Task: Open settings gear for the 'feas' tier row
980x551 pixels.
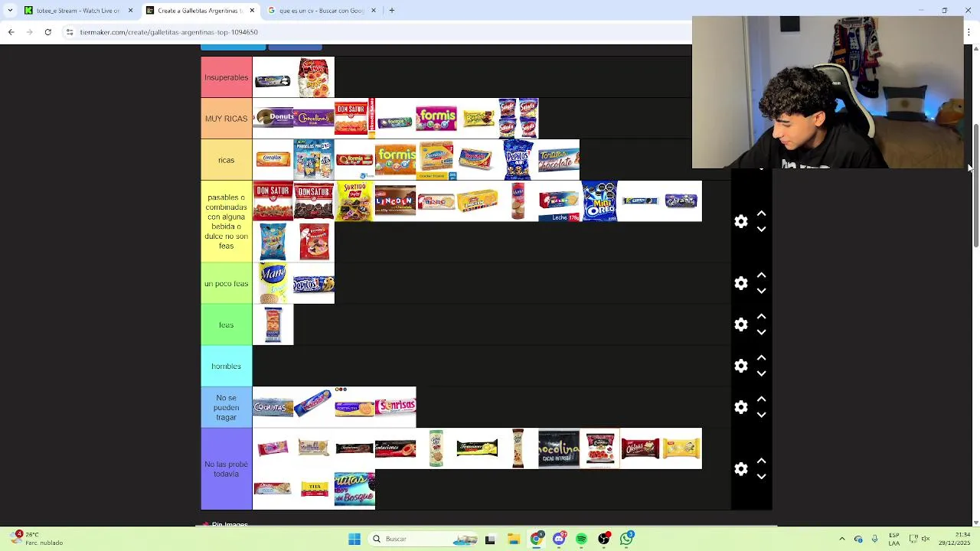Action: click(740, 324)
